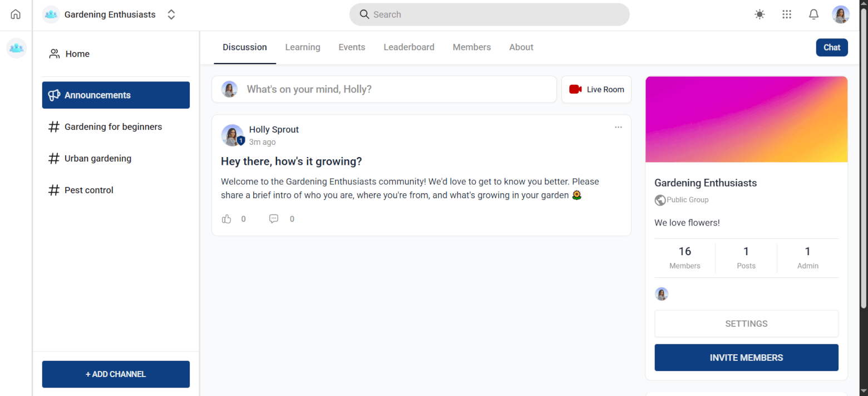Click your profile avatar top-right
This screenshot has width=868, height=396.
click(841, 14)
